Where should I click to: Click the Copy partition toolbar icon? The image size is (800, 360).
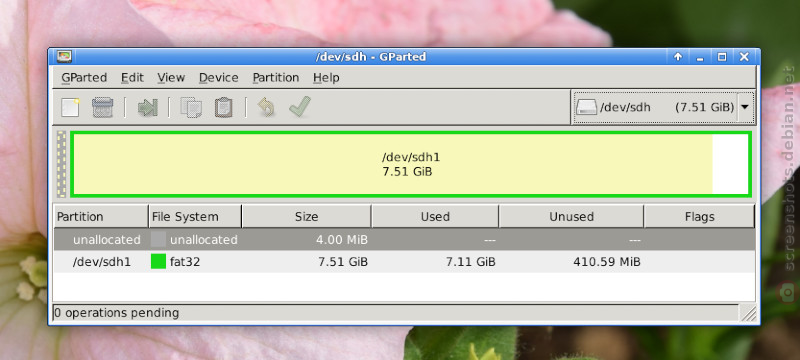[191, 108]
